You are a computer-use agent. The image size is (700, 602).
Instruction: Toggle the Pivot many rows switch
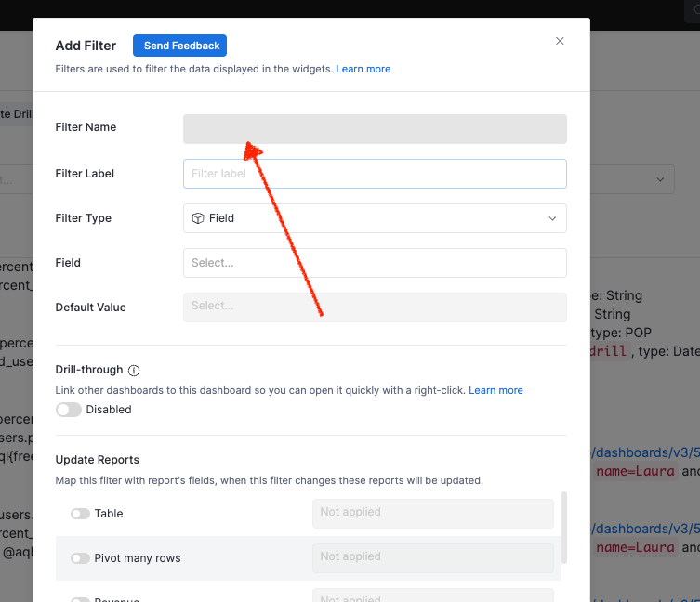pos(80,558)
